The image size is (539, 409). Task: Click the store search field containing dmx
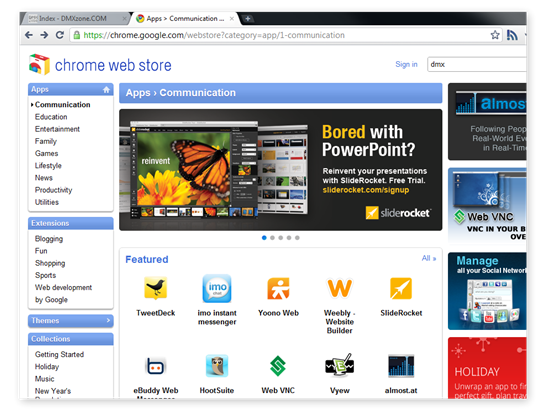(x=476, y=64)
